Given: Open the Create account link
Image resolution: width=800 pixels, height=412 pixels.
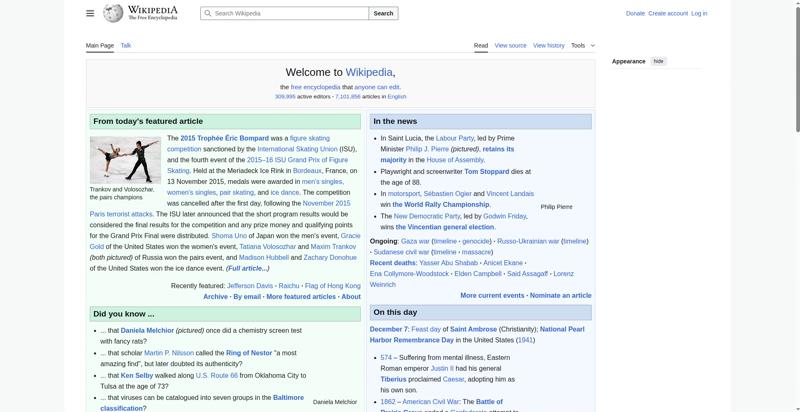Looking at the screenshot, I should tap(668, 13).
